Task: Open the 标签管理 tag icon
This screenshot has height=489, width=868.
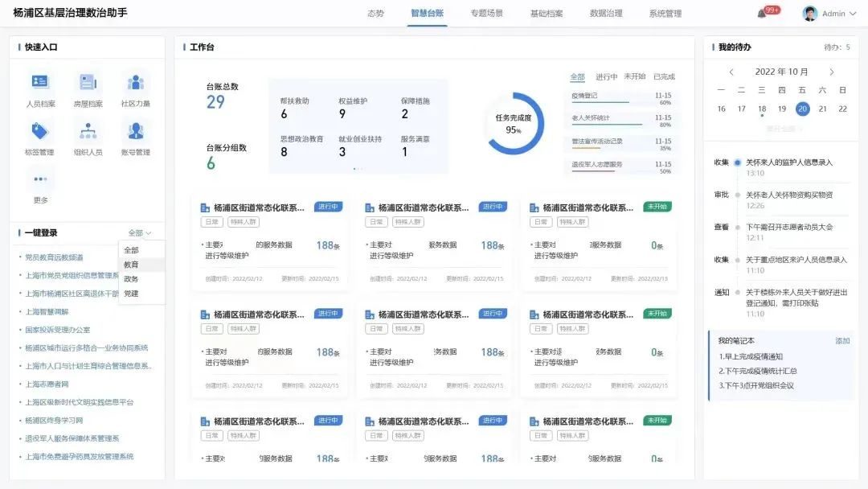Action: point(40,131)
